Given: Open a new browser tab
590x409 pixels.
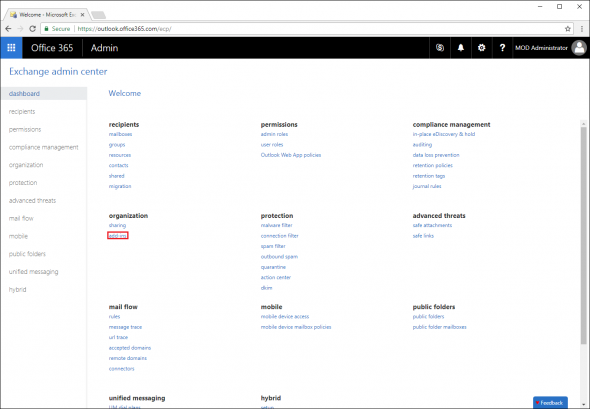Looking at the screenshot, I should tap(99, 15).
